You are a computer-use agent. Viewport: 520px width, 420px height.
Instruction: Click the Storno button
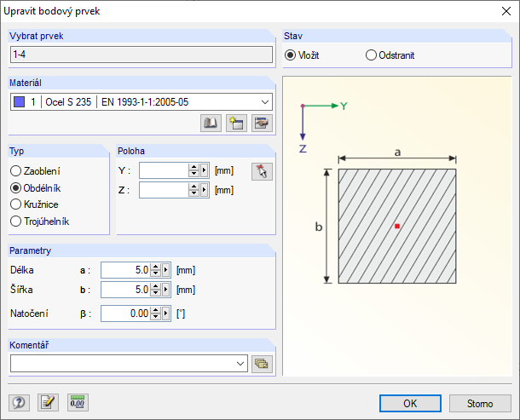480,404
